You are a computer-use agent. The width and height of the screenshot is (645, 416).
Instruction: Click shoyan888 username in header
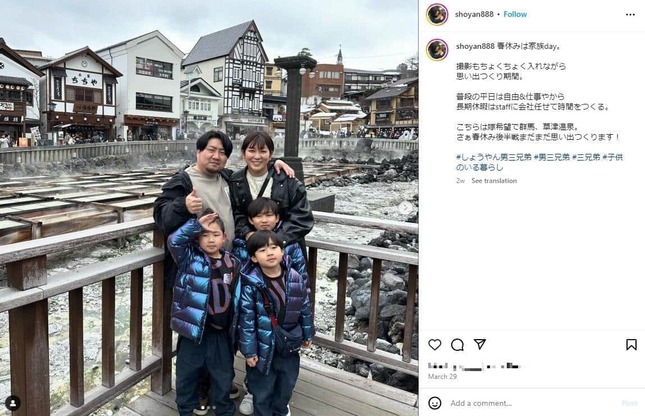tap(474, 14)
